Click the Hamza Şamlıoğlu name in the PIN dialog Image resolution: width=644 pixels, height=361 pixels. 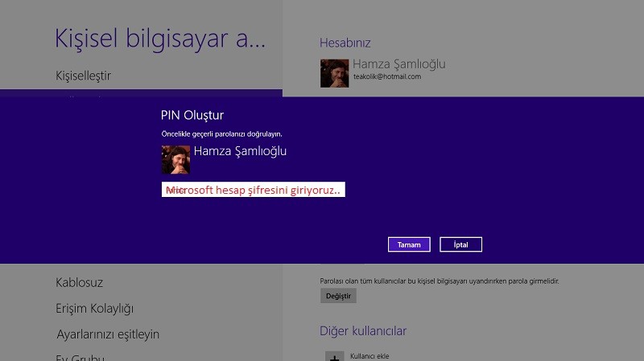240,151
